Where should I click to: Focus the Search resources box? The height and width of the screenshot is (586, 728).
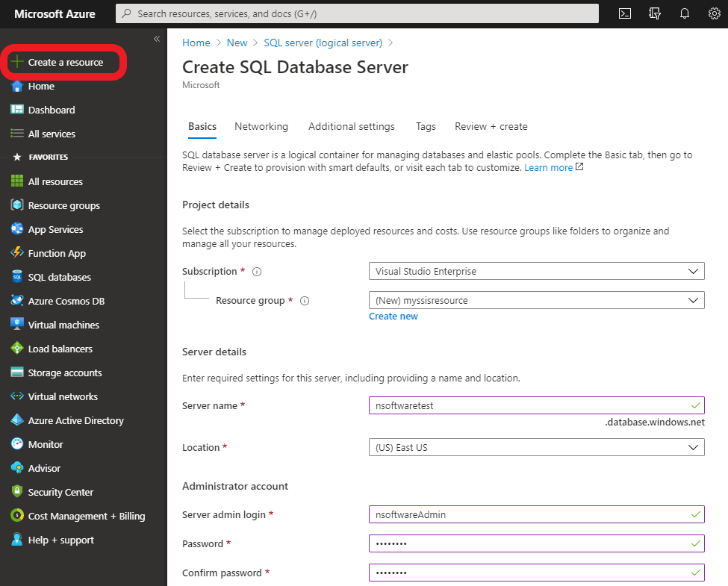click(357, 13)
